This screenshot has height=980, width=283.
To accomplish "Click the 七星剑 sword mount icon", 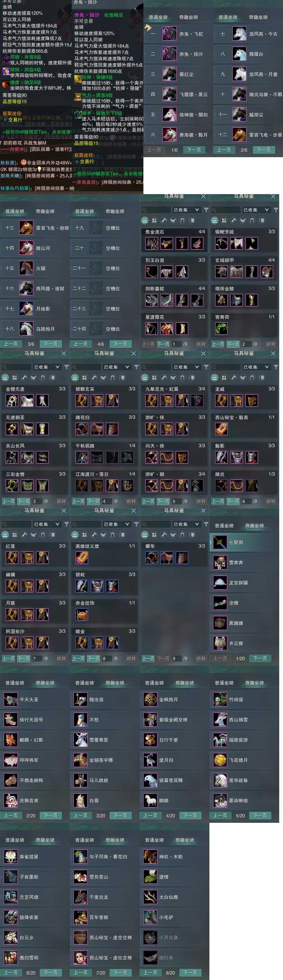I will pos(220,542).
